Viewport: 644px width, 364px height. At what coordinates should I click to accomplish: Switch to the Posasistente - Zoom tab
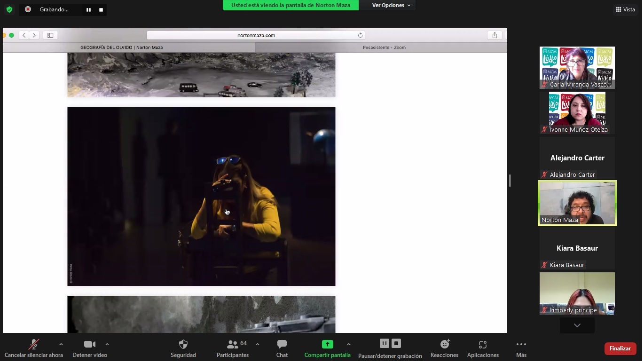384,47
